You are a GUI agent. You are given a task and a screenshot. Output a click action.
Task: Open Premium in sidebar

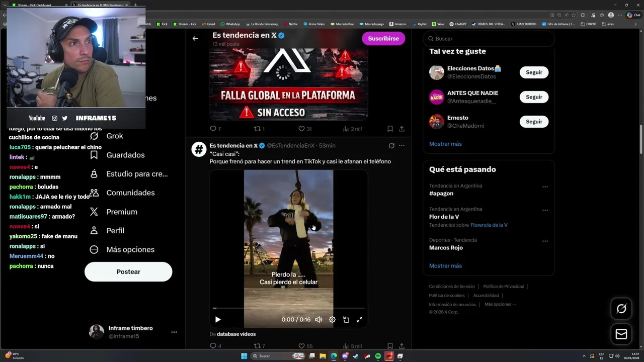[x=113, y=212]
